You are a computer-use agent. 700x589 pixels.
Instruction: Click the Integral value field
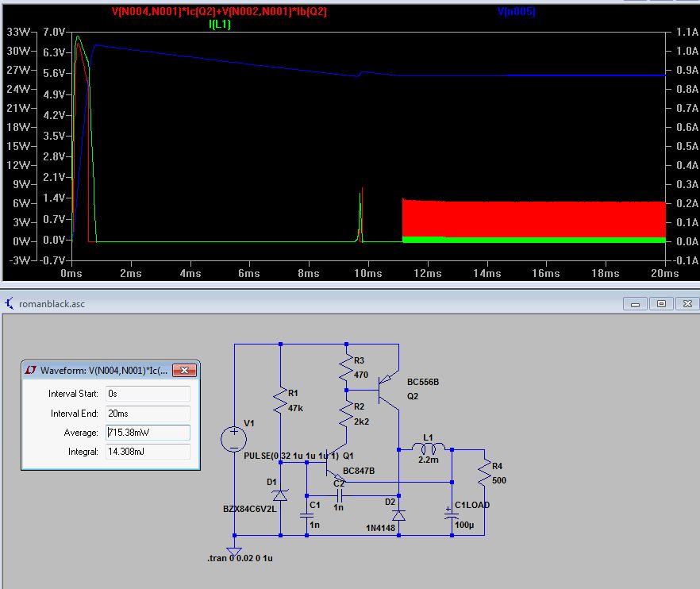[x=148, y=452]
